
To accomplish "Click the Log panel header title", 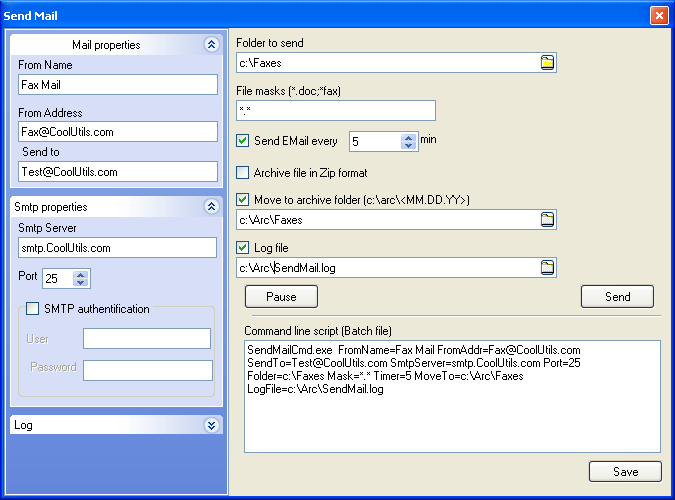I will point(23,425).
